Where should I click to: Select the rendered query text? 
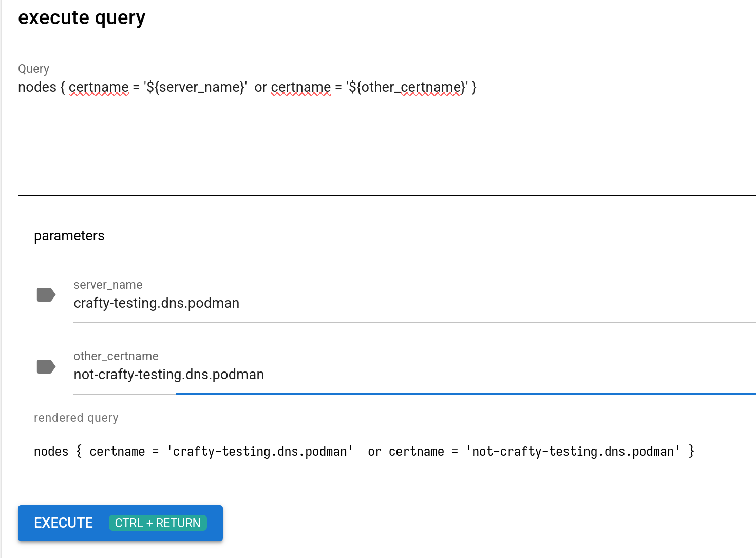pos(364,451)
